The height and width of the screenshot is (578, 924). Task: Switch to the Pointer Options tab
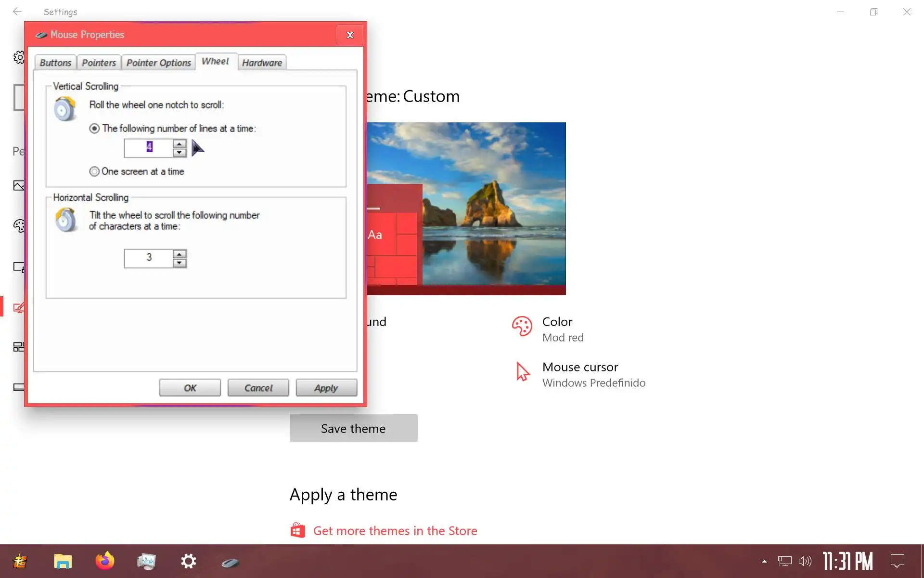[158, 63]
